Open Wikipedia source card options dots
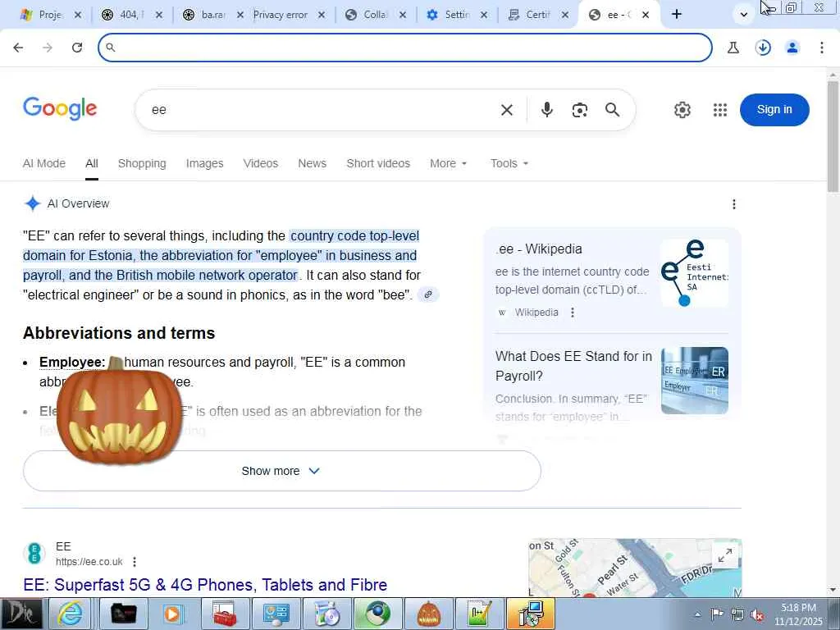 (x=572, y=313)
